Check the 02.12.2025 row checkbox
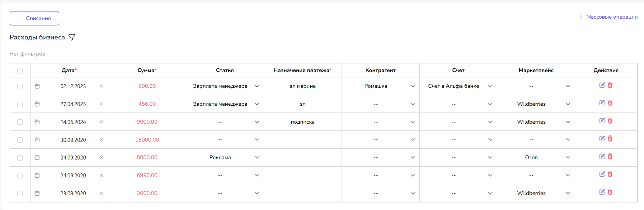Viewport: 644px width, 210px height. 20,86
